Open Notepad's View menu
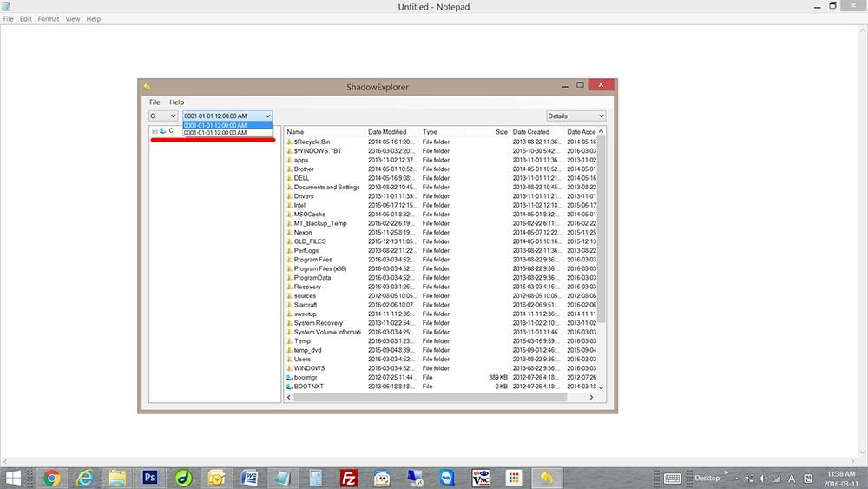868x489 pixels. click(73, 19)
